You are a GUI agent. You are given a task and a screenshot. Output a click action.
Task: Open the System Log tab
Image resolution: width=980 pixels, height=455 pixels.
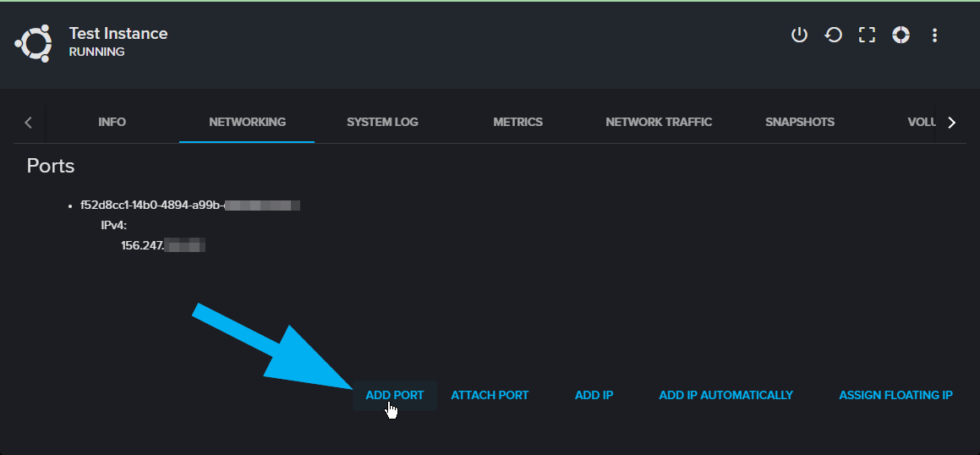[382, 123]
